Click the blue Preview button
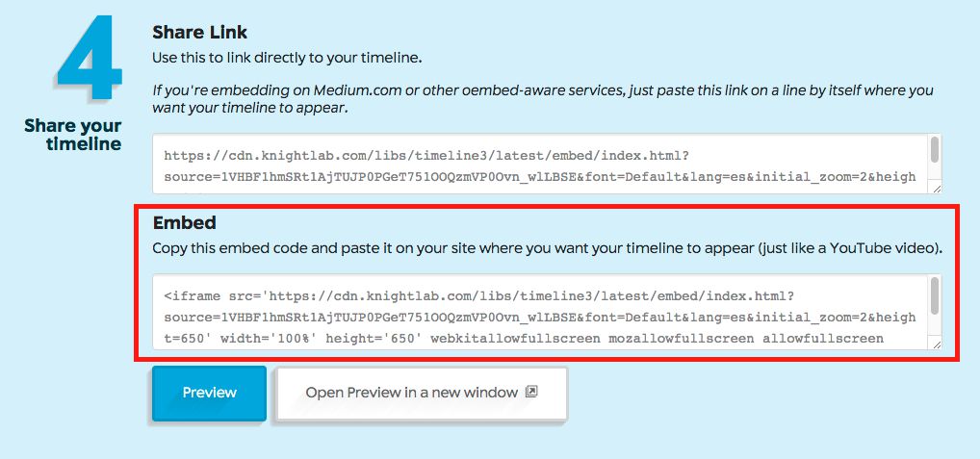The width and height of the screenshot is (980, 459). pos(209,393)
